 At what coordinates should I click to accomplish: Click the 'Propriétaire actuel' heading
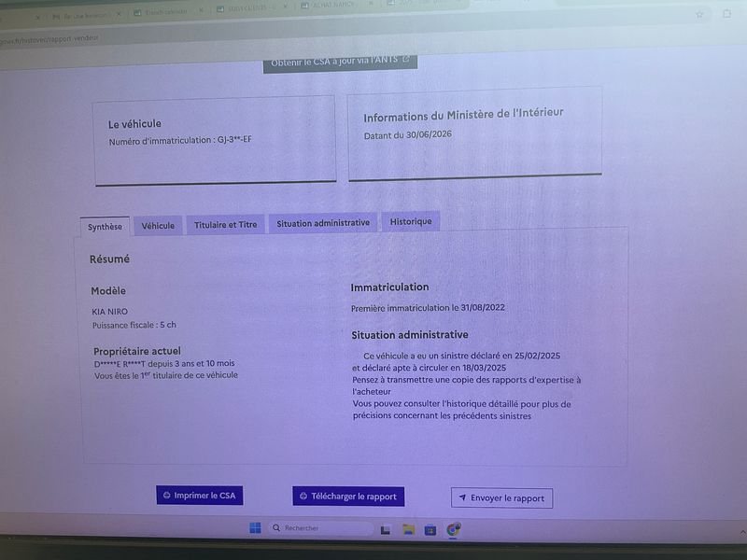[x=137, y=352]
